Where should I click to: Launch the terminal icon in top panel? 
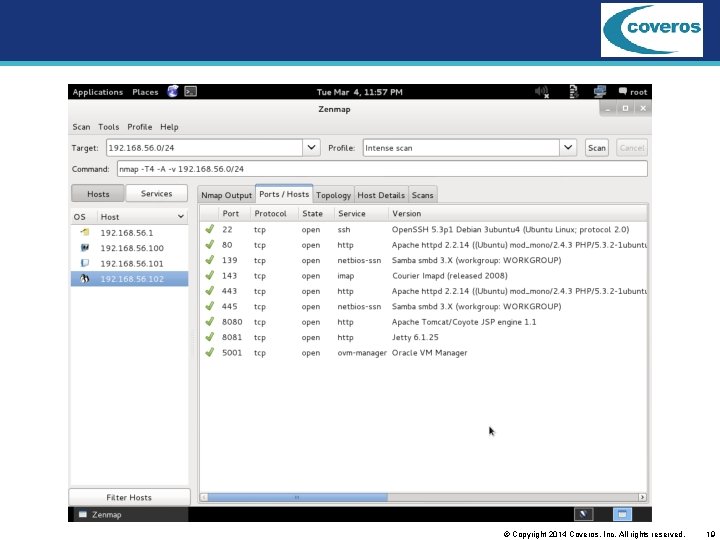191,91
